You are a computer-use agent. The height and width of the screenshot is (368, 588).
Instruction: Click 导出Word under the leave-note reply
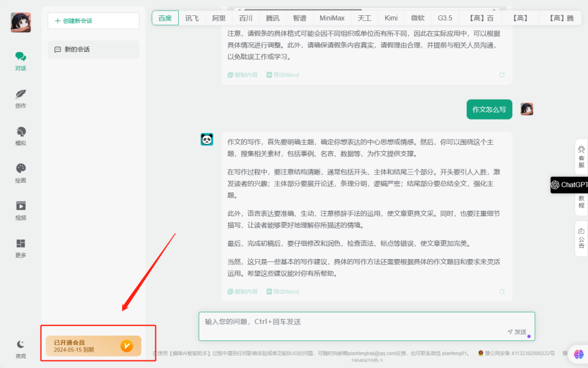pyautogui.click(x=283, y=75)
